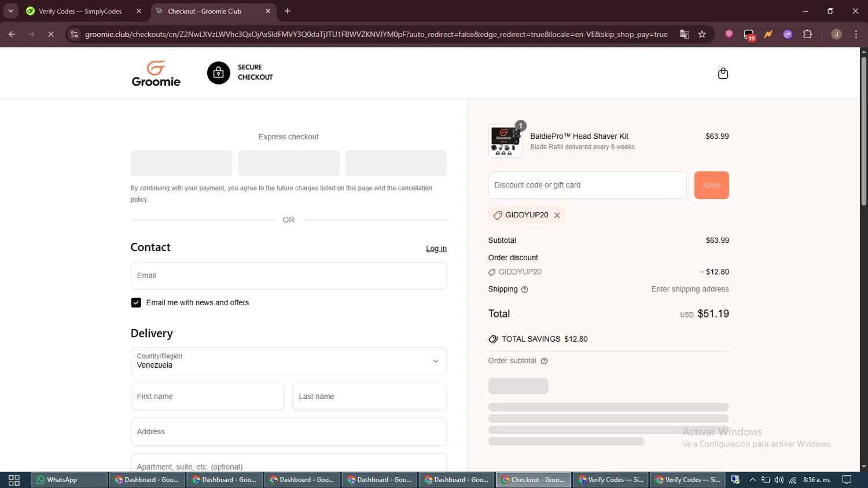868x488 pixels.
Task: Click the browser address bar URL
Action: pyautogui.click(x=376, y=35)
